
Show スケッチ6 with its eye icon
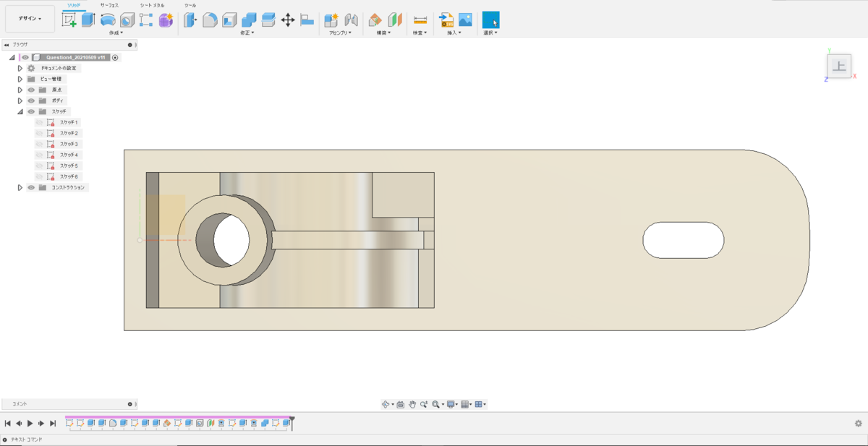click(x=40, y=176)
